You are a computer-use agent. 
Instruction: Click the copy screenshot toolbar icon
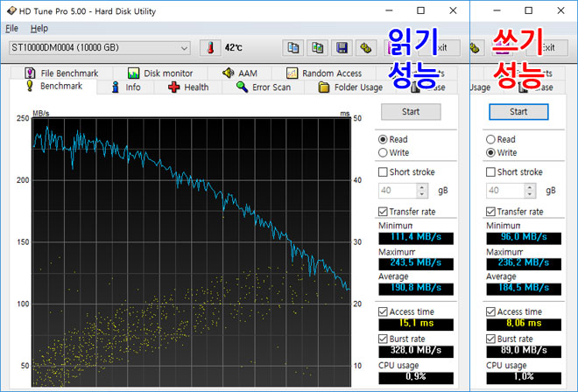click(x=317, y=48)
